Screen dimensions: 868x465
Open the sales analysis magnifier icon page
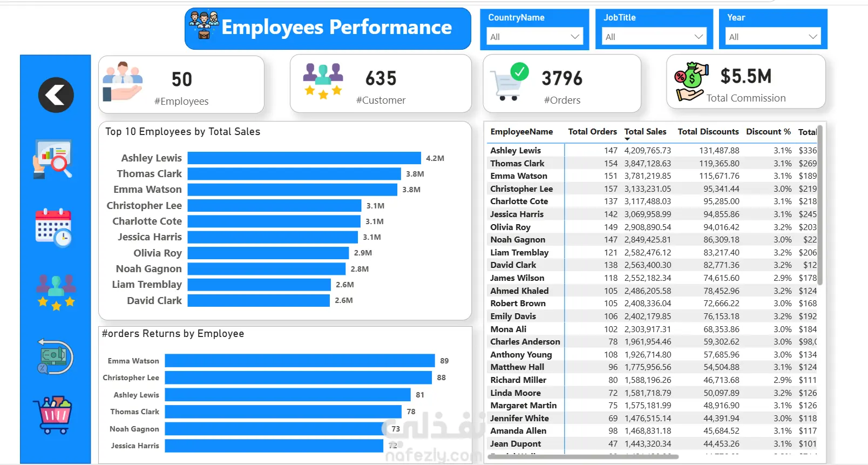click(53, 159)
